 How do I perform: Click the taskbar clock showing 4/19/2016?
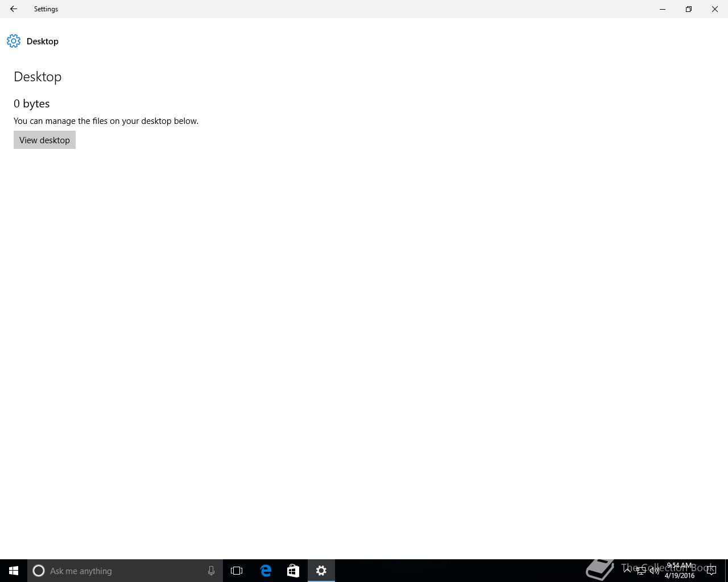[x=680, y=571]
